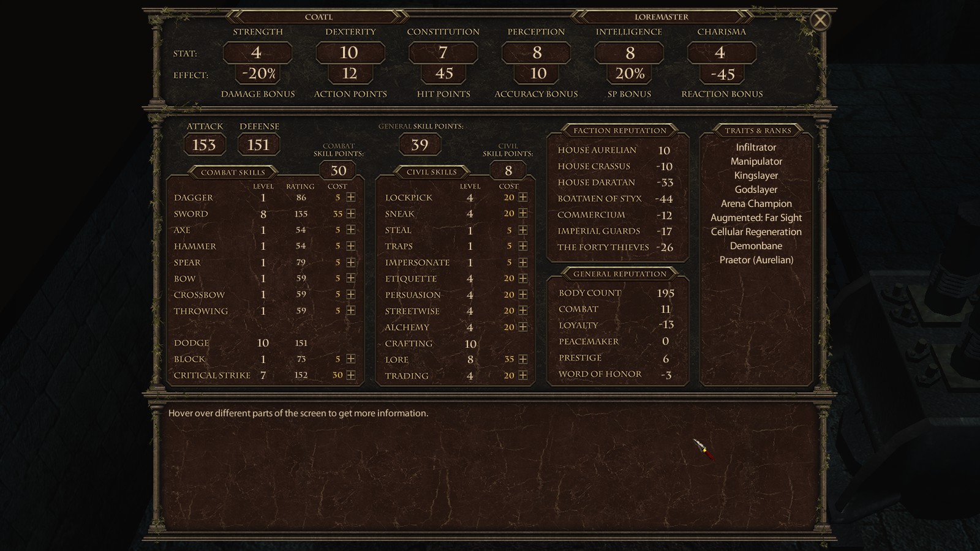Image resolution: width=980 pixels, height=551 pixels.
Task: Increase Throwing skill with plus icon
Action: click(x=351, y=310)
